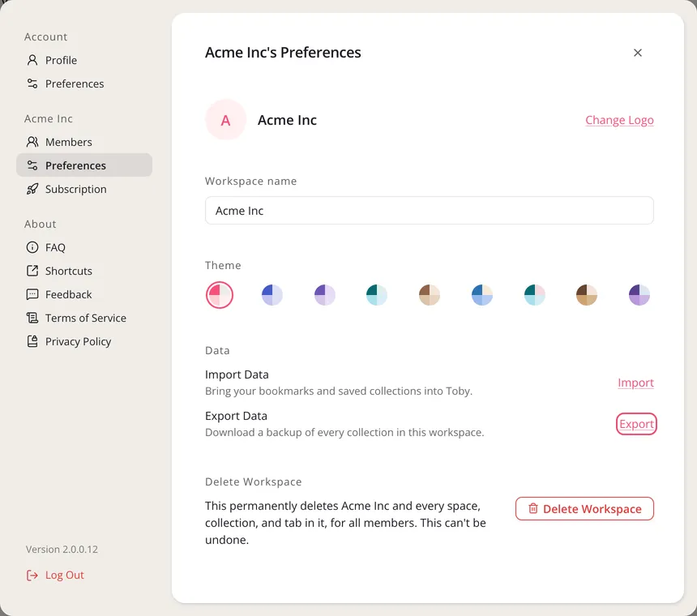View Privacy Policy
Image resolution: width=697 pixels, height=616 pixels.
79,341
